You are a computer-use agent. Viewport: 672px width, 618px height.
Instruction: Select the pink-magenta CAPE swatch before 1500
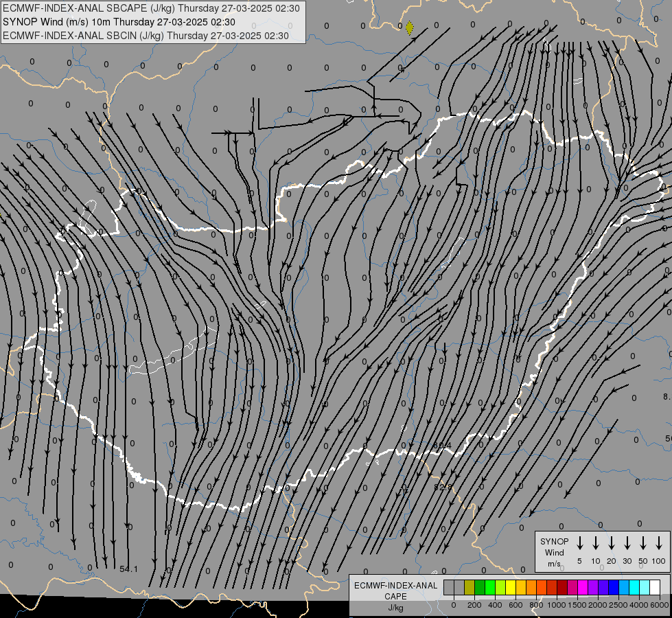click(573, 588)
